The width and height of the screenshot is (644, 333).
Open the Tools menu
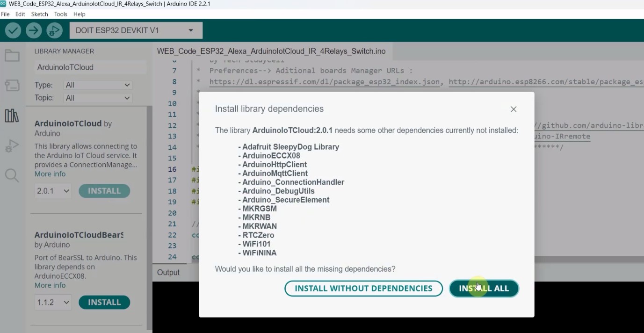pos(61,14)
